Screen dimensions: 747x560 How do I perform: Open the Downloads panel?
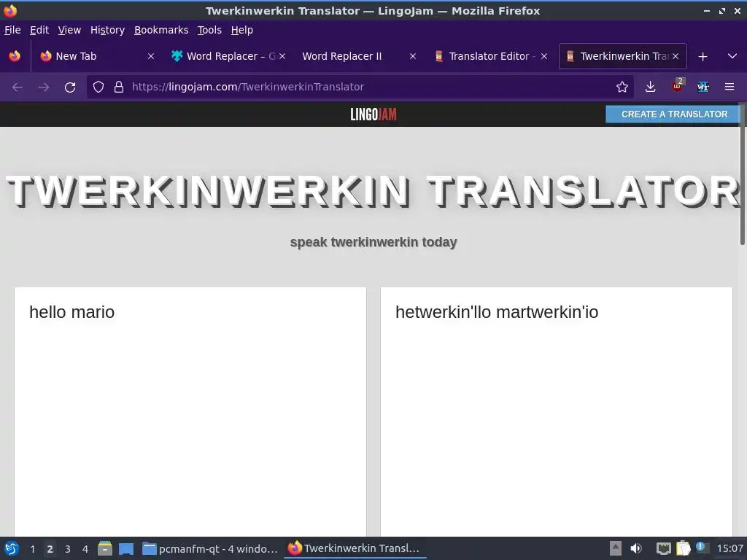[x=650, y=87]
